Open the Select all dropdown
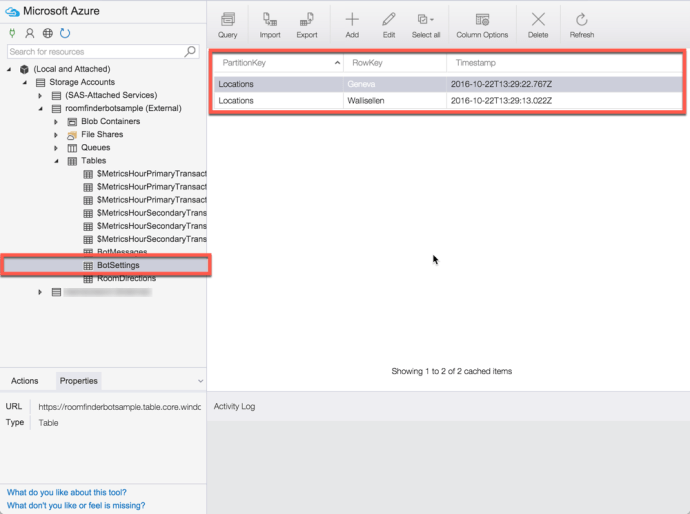Screen dimensions: 690x514 pos(426,25)
